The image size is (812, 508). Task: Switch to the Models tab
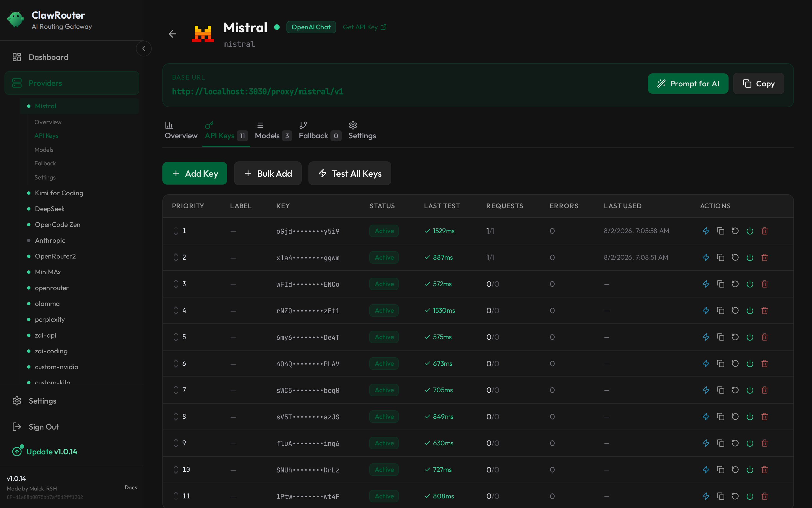pyautogui.click(x=273, y=131)
